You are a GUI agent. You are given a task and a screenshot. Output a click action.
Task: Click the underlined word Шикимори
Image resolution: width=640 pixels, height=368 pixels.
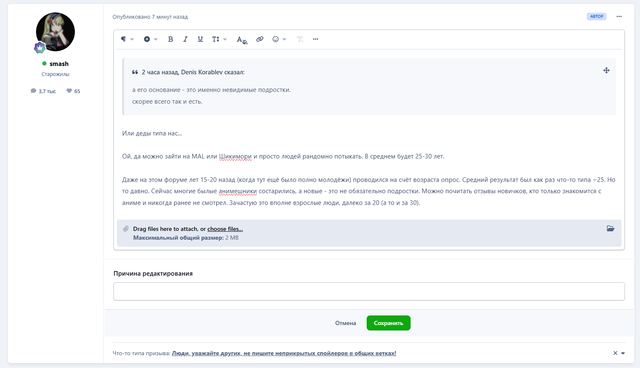click(235, 157)
